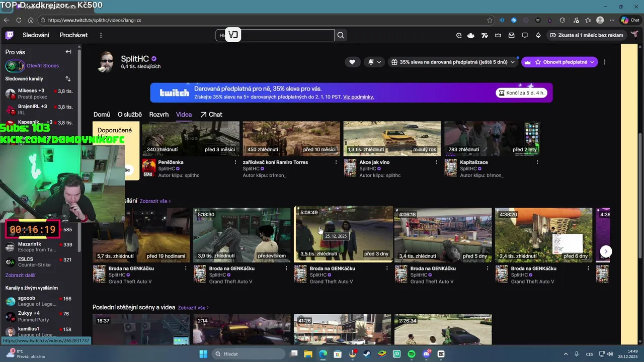The width and height of the screenshot is (644, 362).
Task: Click Zobrazit vše for Poslední stěžejní scény
Action: pos(193,308)
